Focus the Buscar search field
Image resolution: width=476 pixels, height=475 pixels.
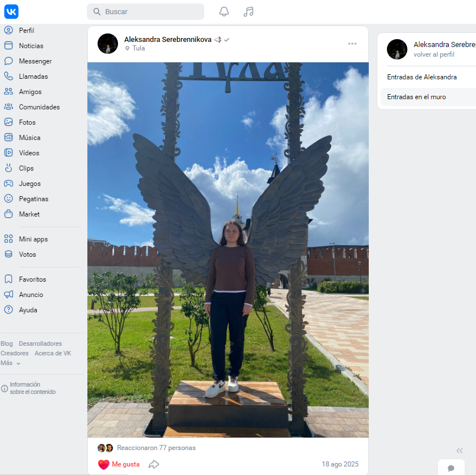(145, 11)
